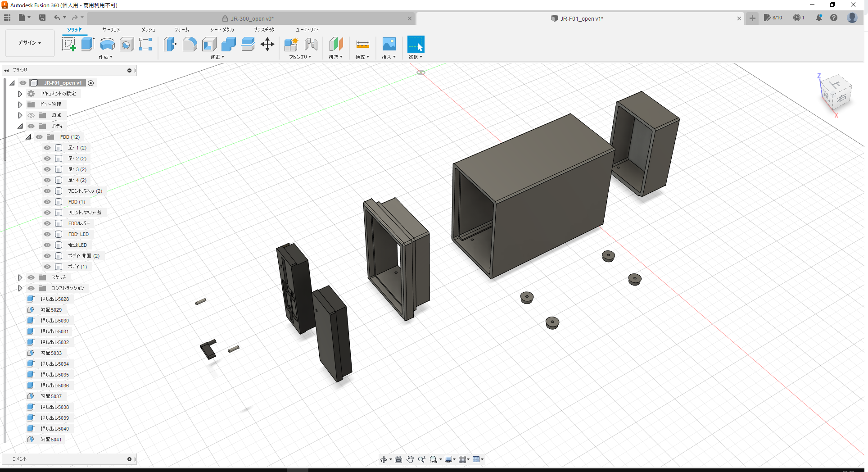The height and width of the screenshot is (472, 868).
Task: Open the Measure tool under 検査
Action: 362,45
